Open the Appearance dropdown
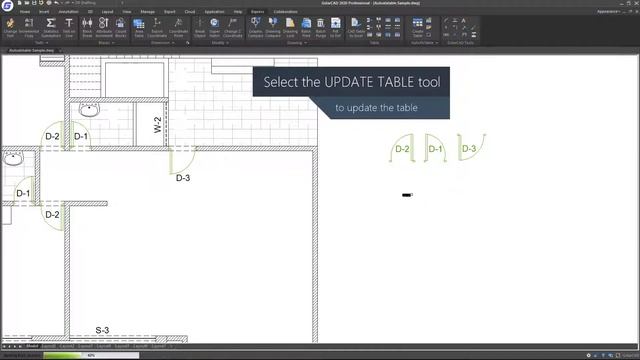Screen dimensions: 640x360 tap(608, 11)
